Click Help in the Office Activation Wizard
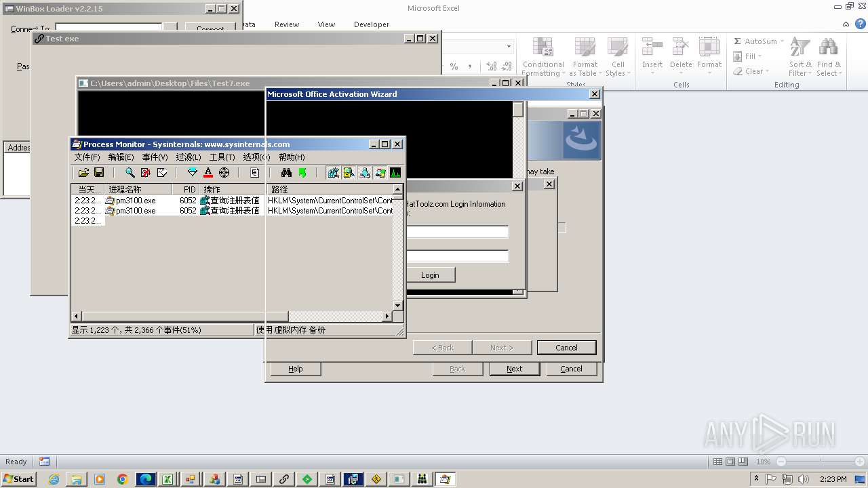 295,369
